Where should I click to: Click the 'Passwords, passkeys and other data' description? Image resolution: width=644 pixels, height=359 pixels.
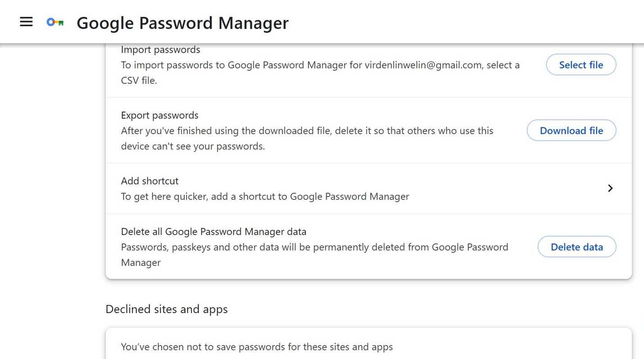tap(314, 247)
